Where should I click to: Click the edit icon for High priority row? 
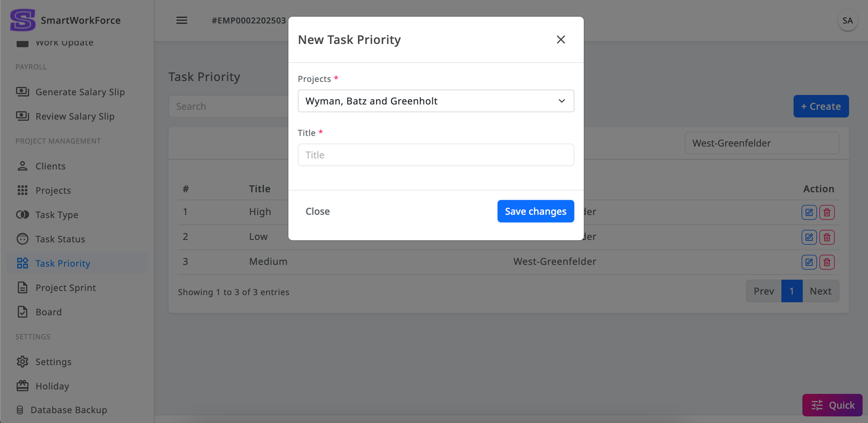point(809,212)
